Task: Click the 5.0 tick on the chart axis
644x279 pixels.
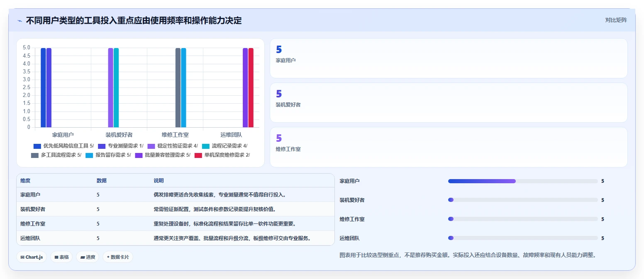Action: click(x=26, y=48)
